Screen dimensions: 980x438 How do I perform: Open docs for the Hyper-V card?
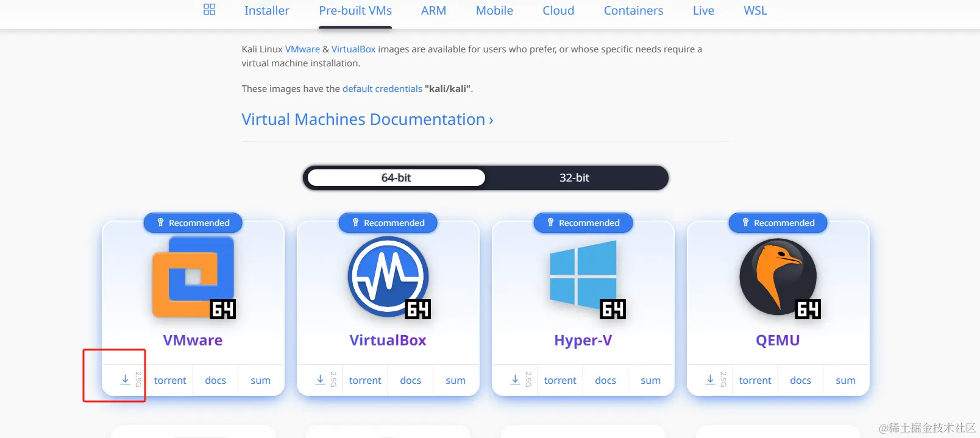point(605,380)
